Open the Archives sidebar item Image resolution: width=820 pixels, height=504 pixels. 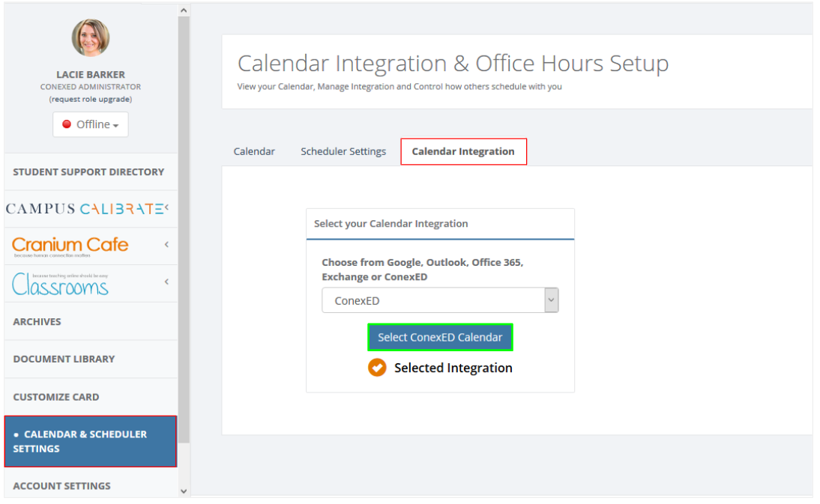point(37,321)
